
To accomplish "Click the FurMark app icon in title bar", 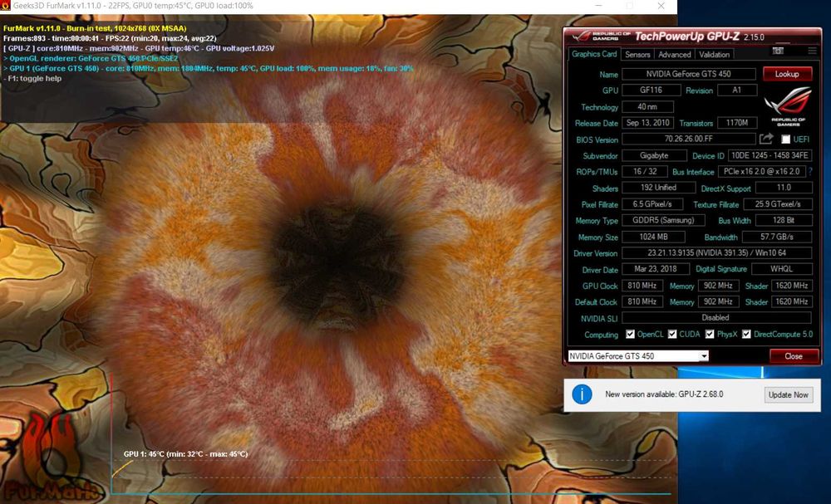I will point(5,5).
